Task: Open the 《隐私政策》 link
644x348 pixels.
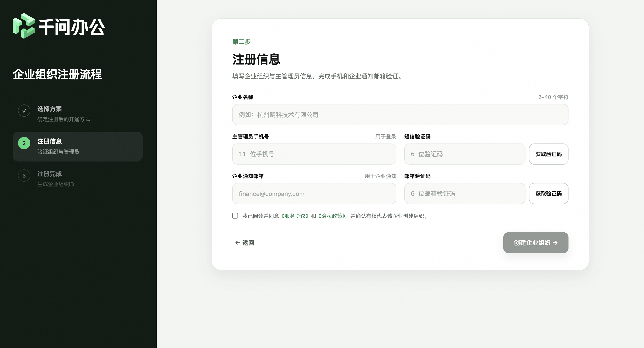Action: click(332, 216)
